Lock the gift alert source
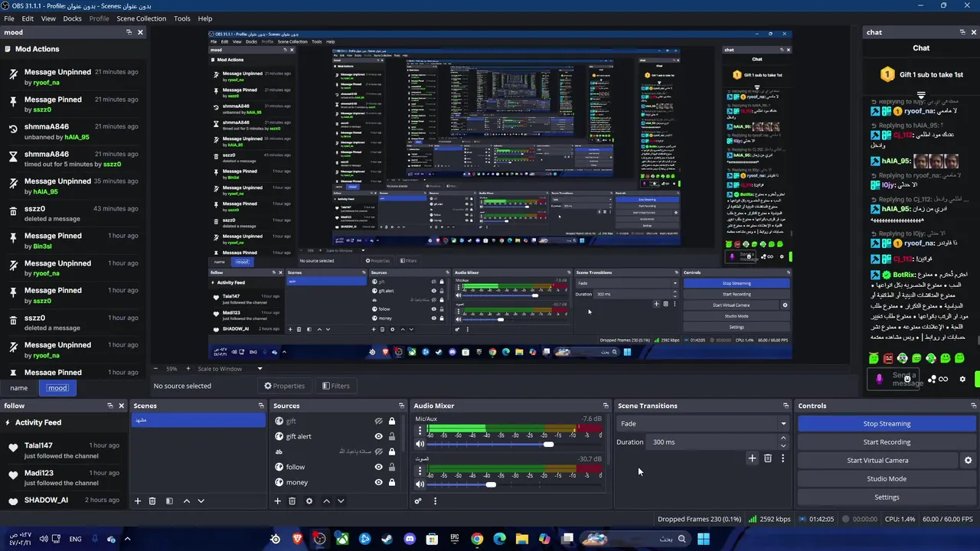 click(x=392, y=436)
